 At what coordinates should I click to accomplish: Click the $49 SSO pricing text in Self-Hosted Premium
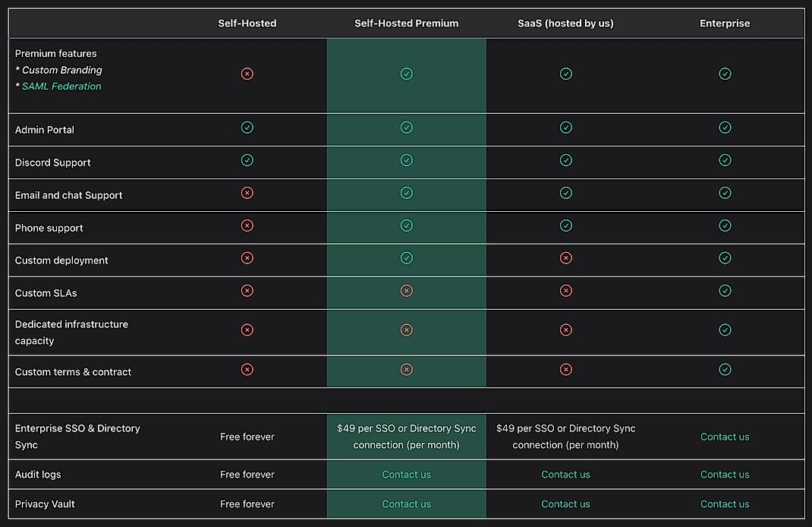click(x=406, y=437)
